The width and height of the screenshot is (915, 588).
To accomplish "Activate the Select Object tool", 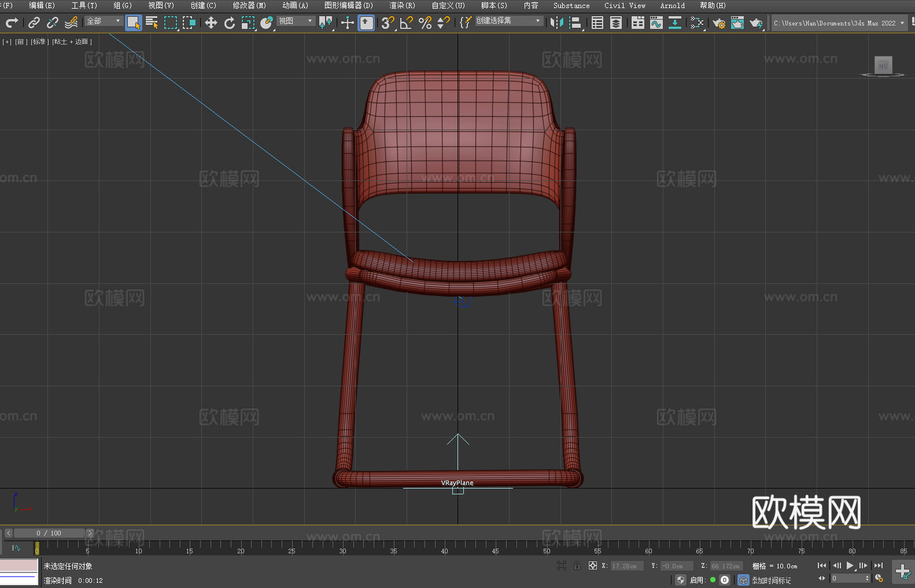I will pos(134,23).
